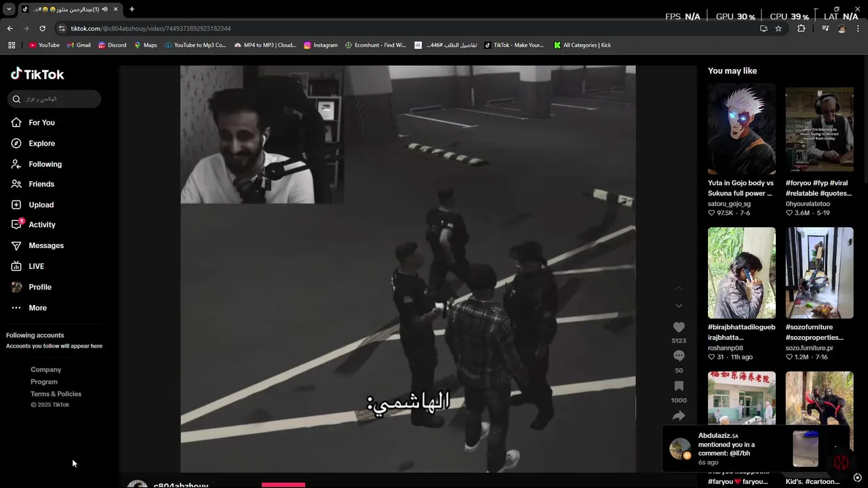Go to next video with down arrow
Image resolution: width=868 pixels, height=488 pixels.
coord(679,306)
